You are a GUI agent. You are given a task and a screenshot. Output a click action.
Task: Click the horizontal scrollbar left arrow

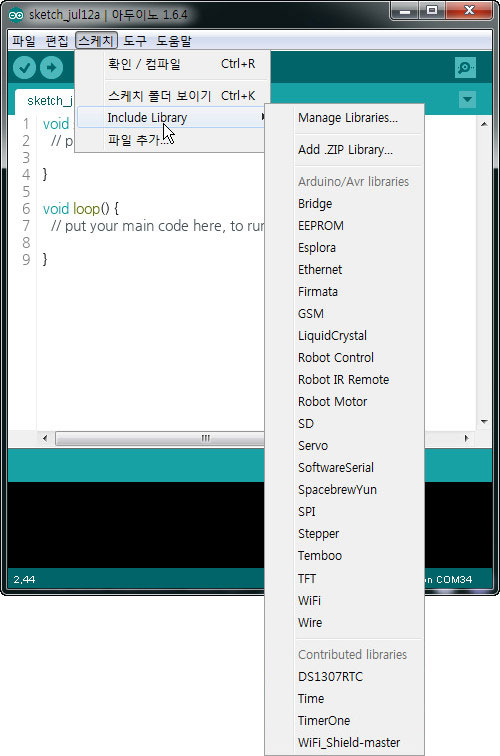pyautogui.click(x=45, y=438)
